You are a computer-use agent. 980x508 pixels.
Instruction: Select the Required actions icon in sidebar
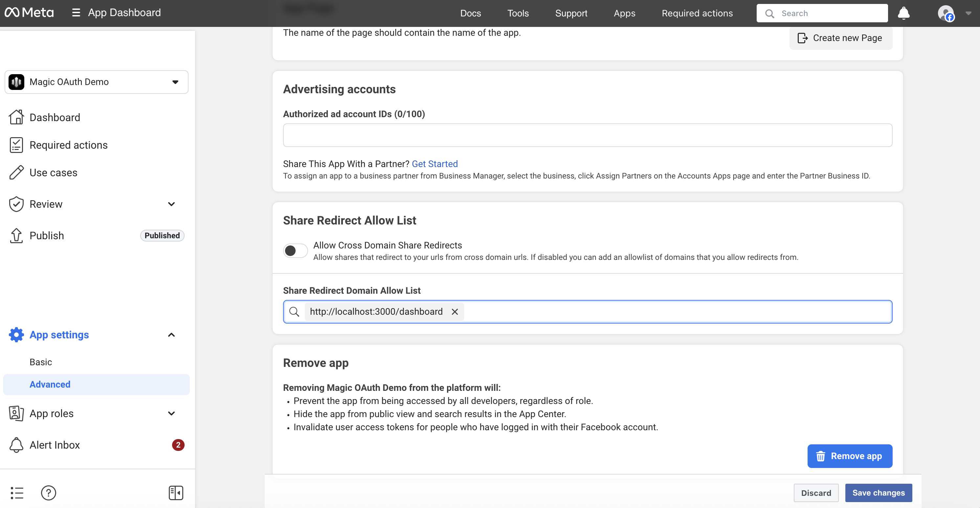(x=16, y=145)
